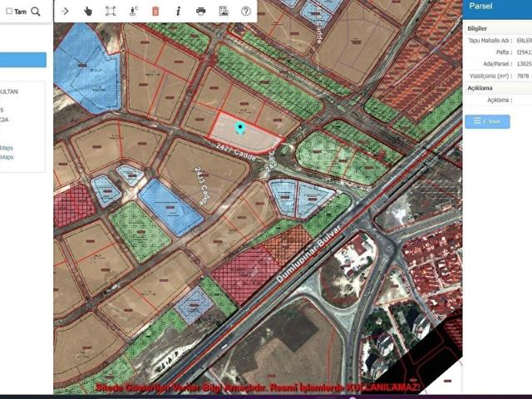Save the map as an image
The height and width of the screenshot is (399, 532).
224,11
